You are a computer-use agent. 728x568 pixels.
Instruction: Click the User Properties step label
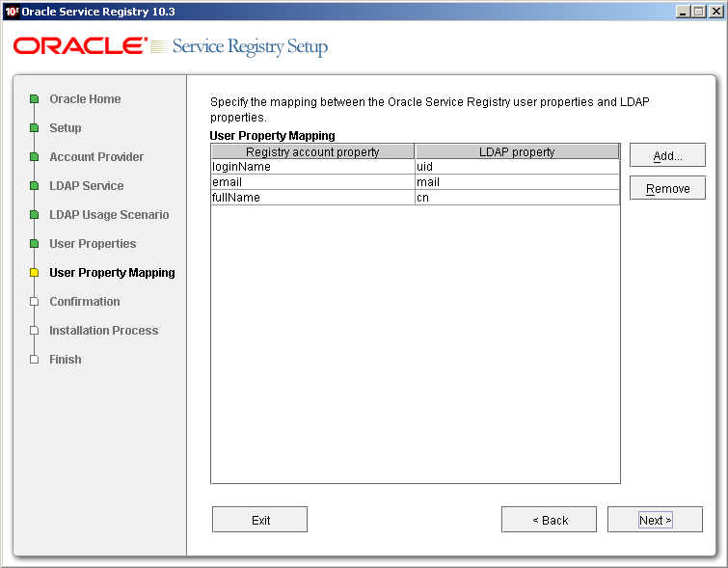(x=93, y=243)
